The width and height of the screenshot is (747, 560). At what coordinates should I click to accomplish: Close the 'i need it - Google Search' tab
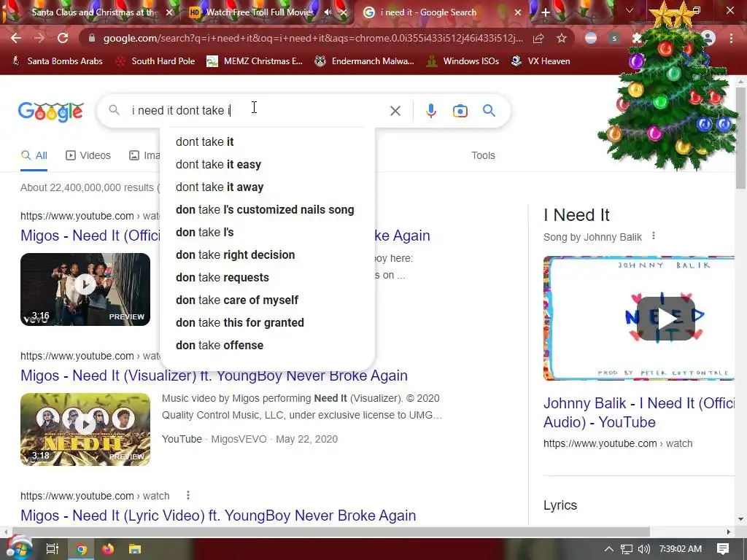point(518,12)
